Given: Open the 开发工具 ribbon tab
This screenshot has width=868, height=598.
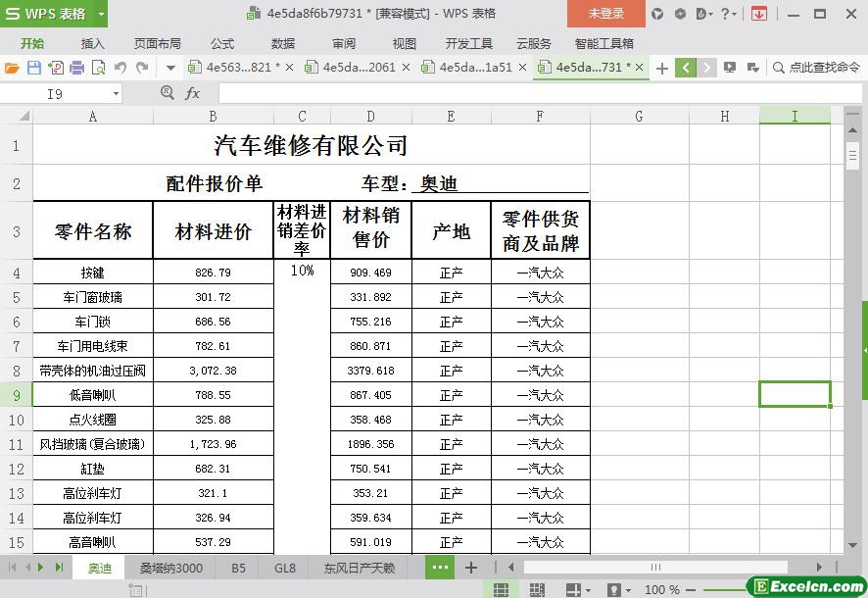Looking at the screenshot, I should pyautogui.click(x=469, y=43).
